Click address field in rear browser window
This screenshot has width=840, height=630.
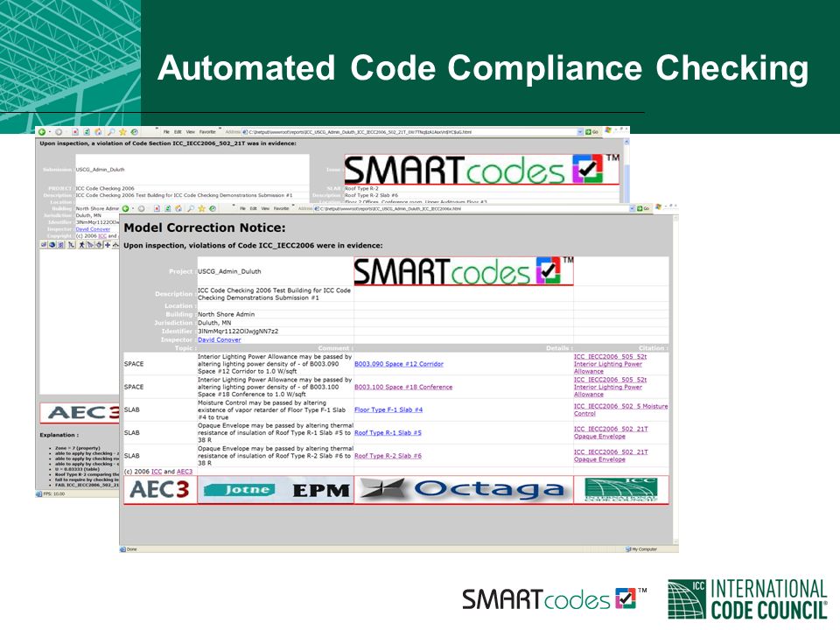(x=412, y=132)
